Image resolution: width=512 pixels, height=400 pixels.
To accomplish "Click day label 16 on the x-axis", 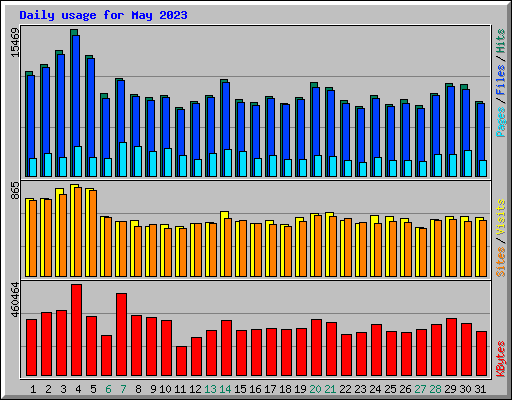I will pos(255,389).
